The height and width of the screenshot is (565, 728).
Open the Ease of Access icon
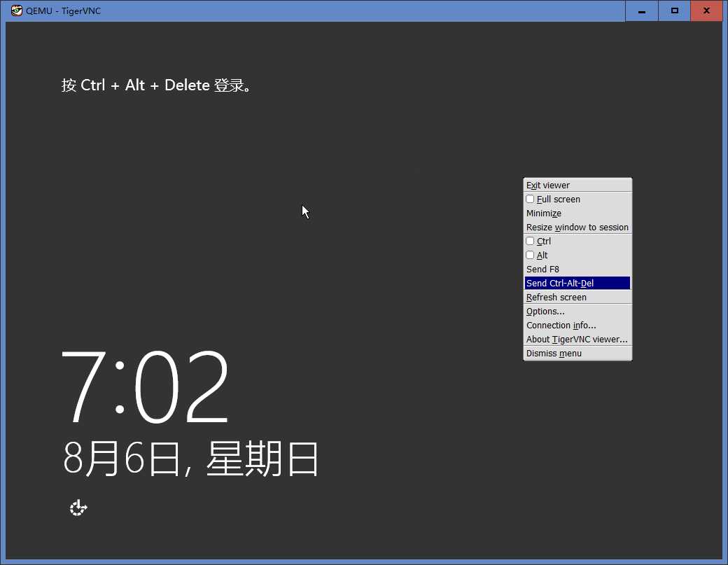pos(78,508)
